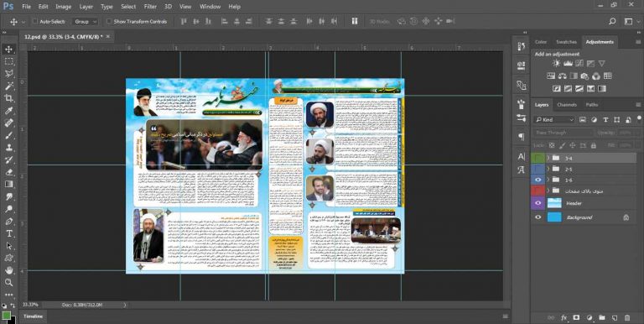Viewport: 644px width, 324px height.
Task: Select the Rectangular Marquee tool
Action: click(x=8, y=61)
